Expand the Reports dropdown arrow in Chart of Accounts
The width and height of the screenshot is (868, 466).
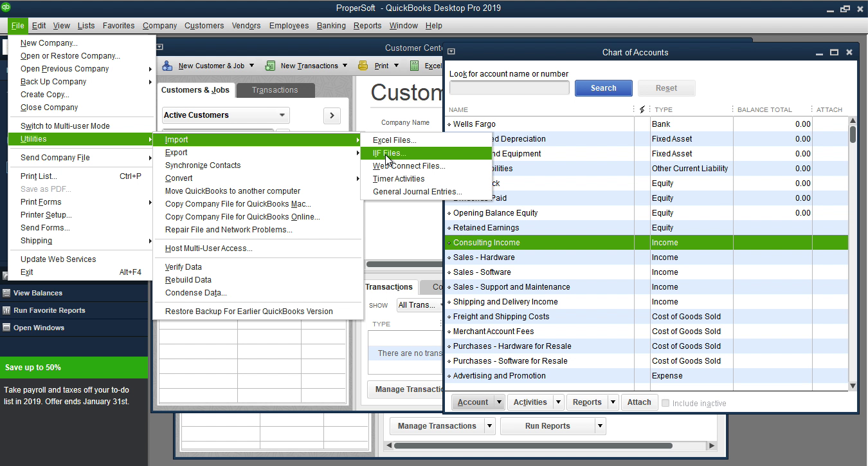613,402
